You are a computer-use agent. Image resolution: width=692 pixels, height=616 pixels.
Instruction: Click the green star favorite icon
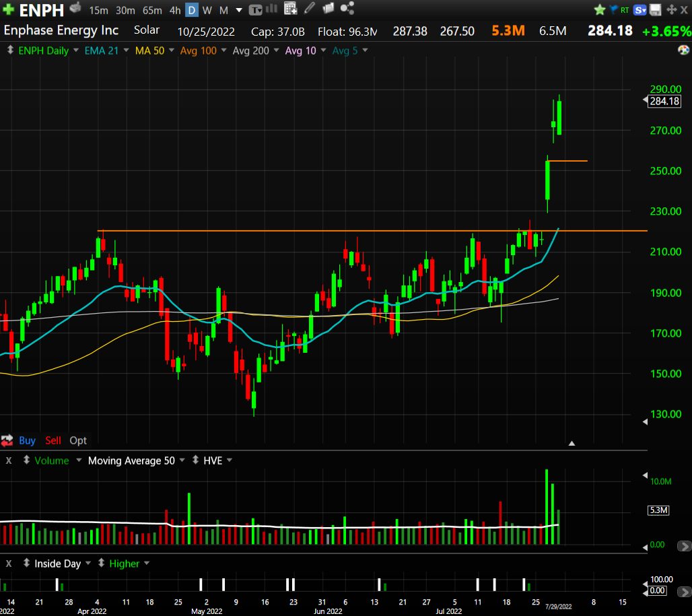coord(599,9)
